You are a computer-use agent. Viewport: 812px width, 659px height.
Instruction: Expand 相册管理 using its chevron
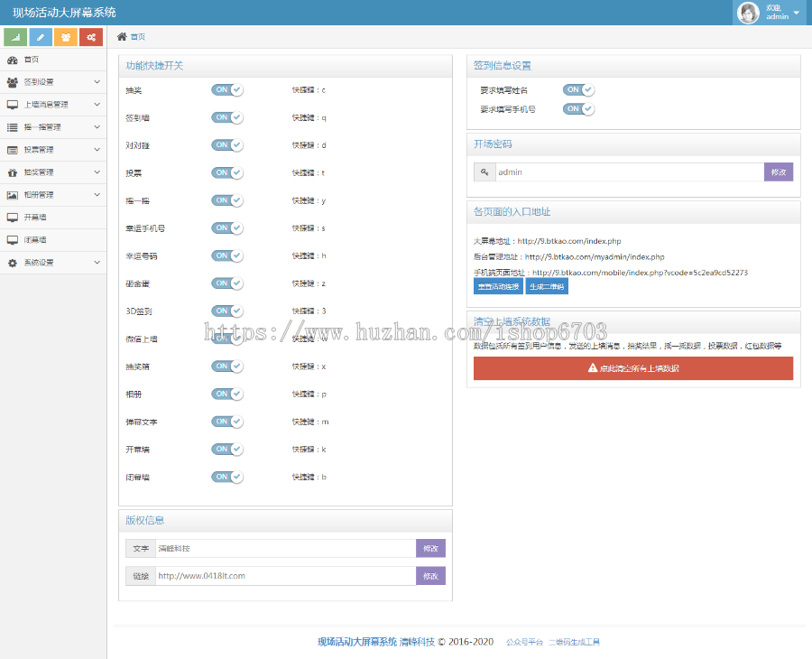[x=97, y=195]
